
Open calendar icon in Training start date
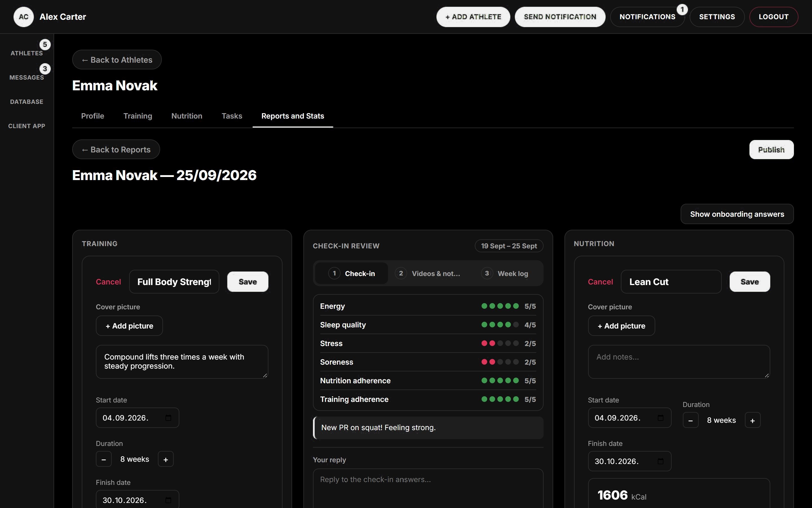(168, 418)
